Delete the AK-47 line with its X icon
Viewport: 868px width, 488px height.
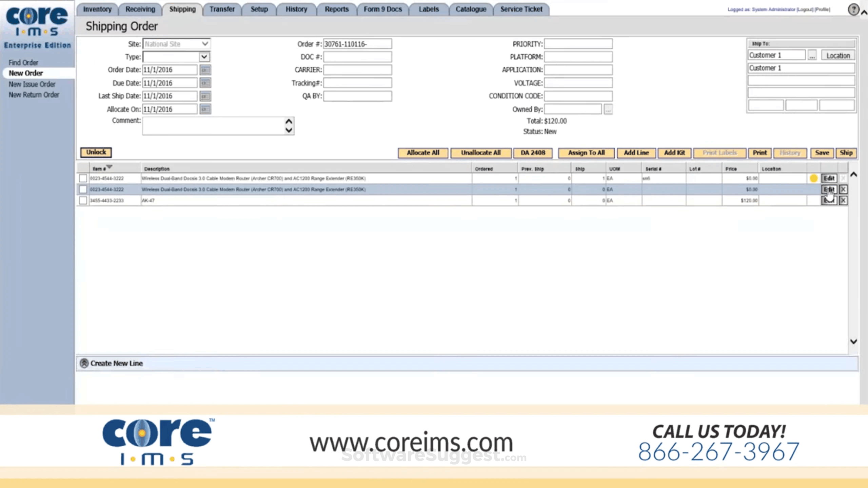844,200
